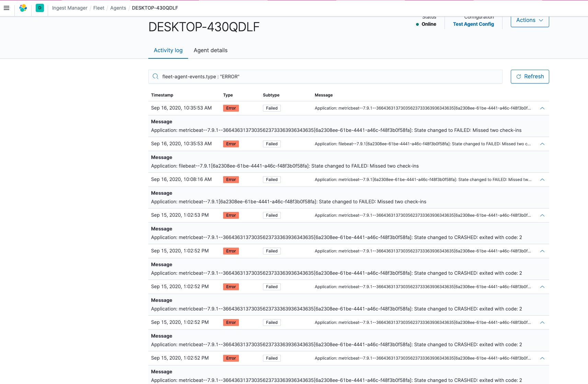
Task: Navigate to Fleet via breadcrumb
Action: click(x=99, y=8)
